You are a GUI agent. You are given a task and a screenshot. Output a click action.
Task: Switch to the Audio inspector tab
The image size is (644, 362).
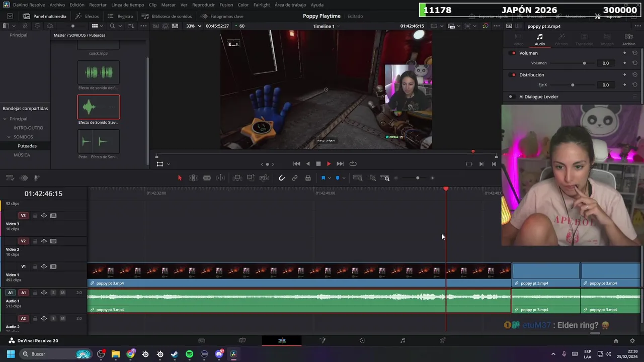coord(539,40)
